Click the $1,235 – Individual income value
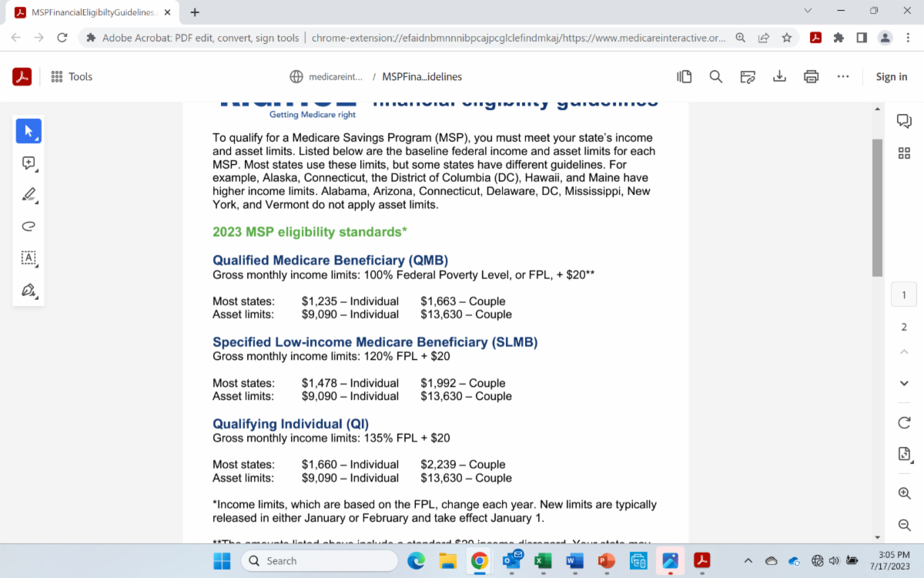Viewport: 924px width, 578px height. 350,301
